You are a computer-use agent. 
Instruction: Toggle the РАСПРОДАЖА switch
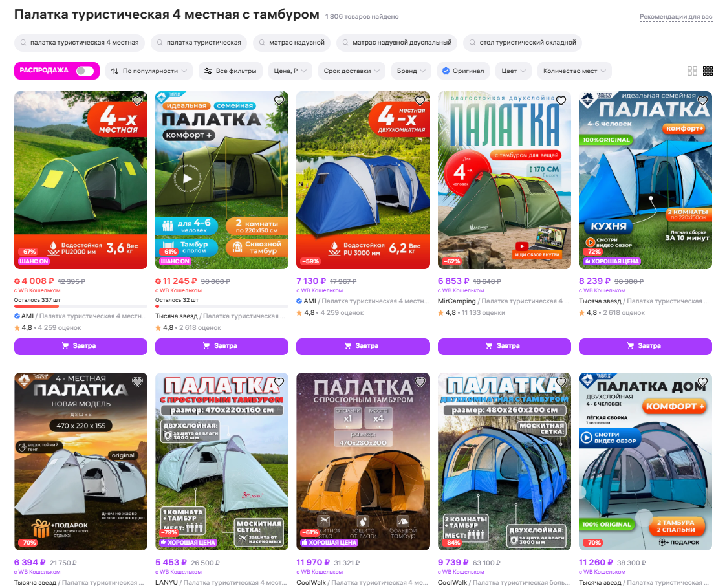85,71
